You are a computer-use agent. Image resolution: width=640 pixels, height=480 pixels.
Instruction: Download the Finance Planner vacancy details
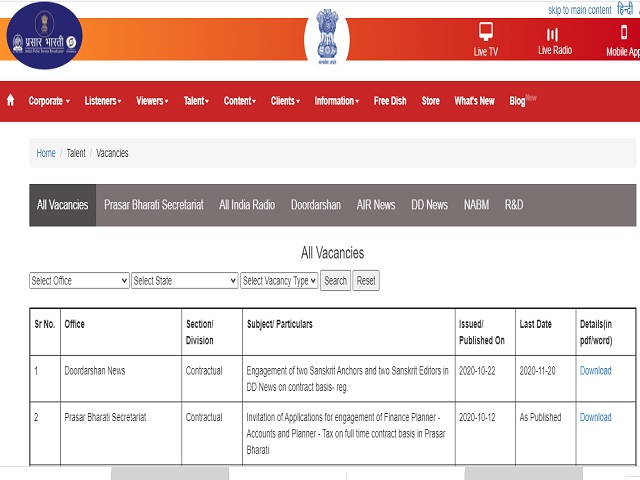596,417
